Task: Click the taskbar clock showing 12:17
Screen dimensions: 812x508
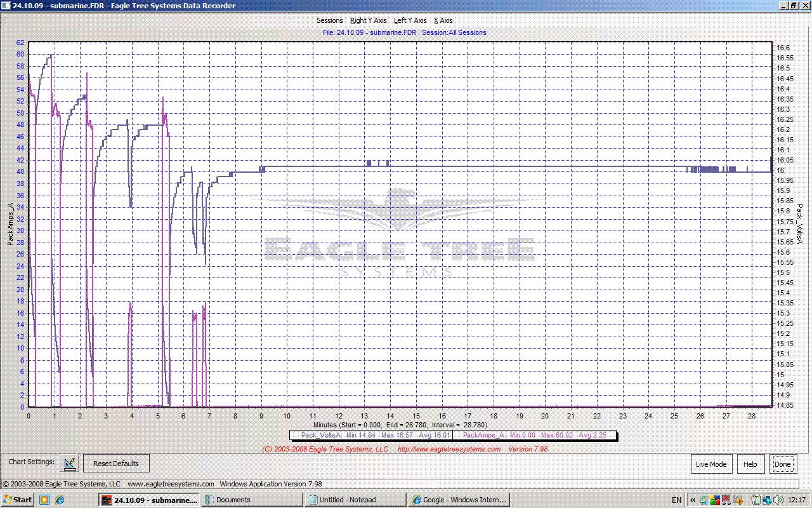Action: pyautogui.click(x=797, y=500)
